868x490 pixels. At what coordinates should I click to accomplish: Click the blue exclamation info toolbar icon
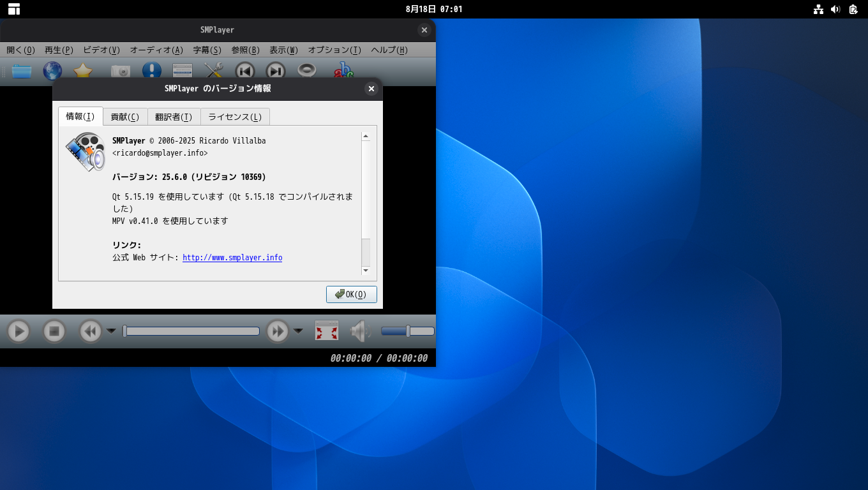152,70
